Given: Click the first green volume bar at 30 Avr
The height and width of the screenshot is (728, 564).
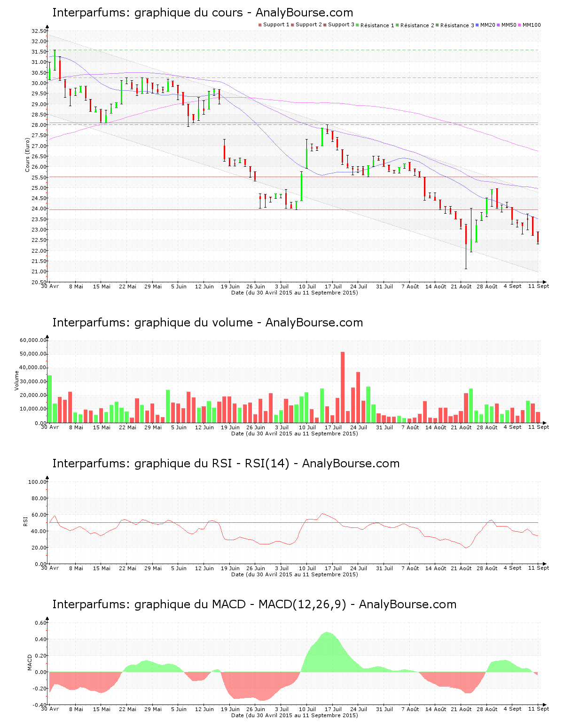Looking at the screenshot, I should tap(50, 399).
